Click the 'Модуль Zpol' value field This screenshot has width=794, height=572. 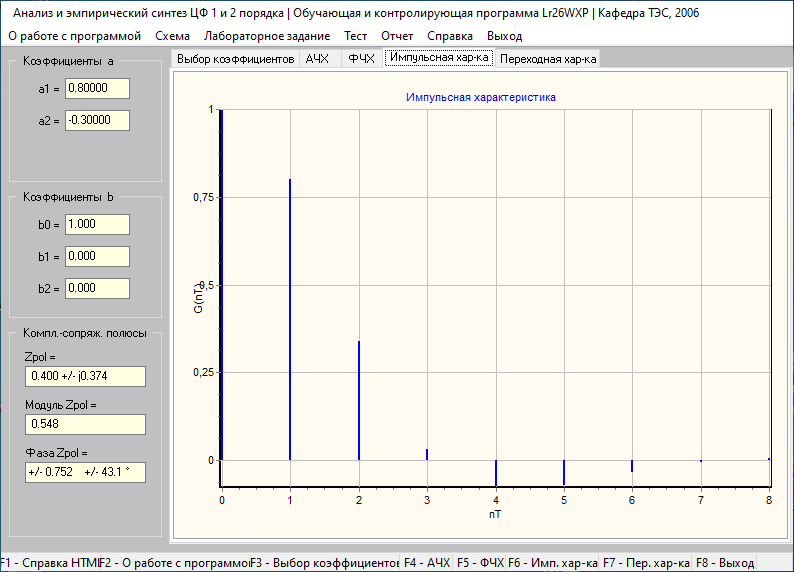[x=86, y=424]
